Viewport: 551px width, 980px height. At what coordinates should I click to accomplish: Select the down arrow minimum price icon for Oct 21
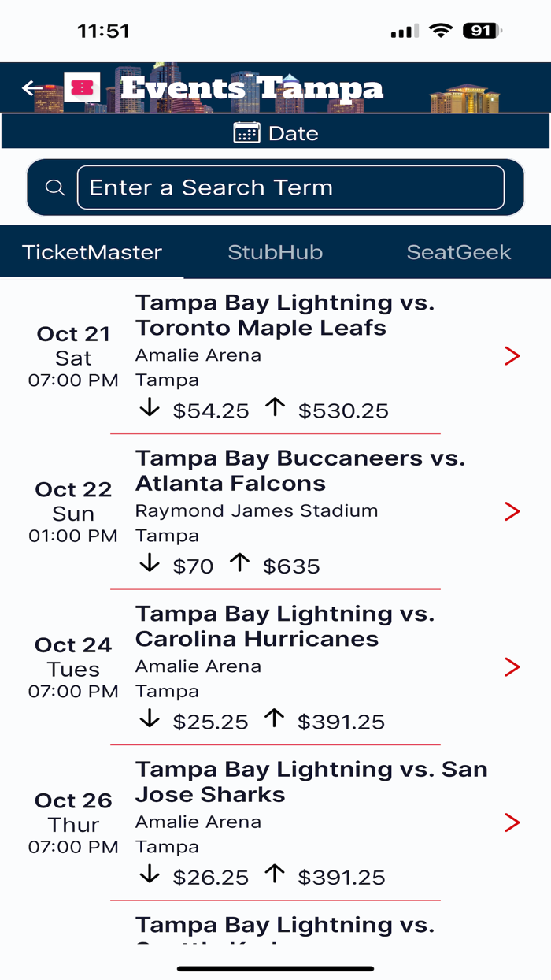pos(150,409)
